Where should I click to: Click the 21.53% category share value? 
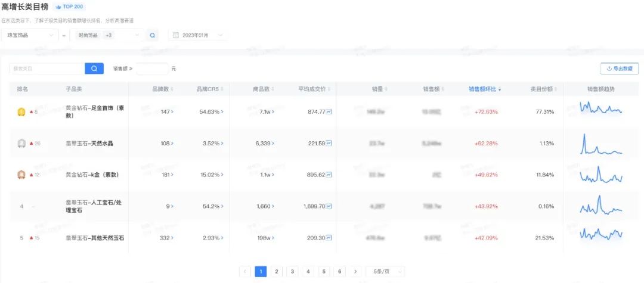tap(545, 238)
